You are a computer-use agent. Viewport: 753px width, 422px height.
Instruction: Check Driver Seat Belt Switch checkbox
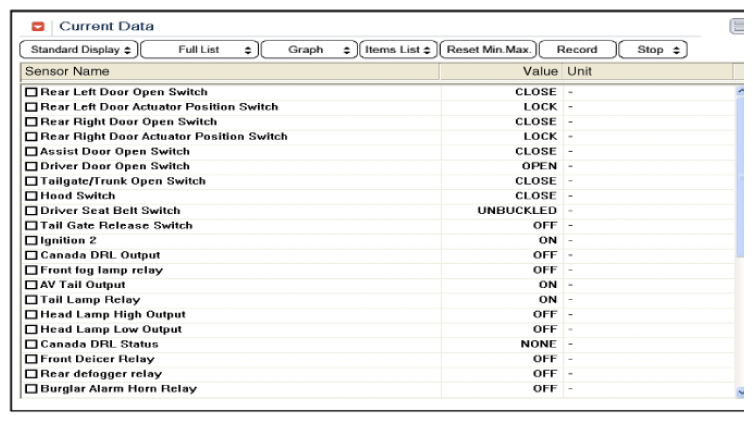31,211
